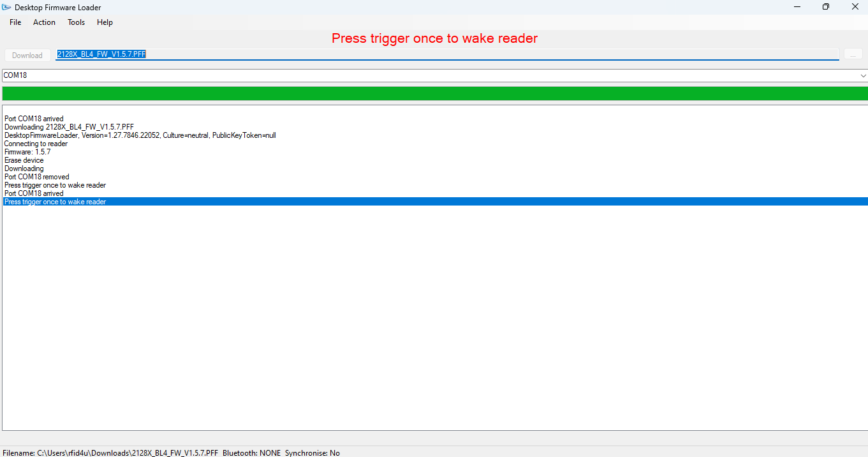Open the Action menu
Viewport: 868px width, 457px height.
[44, 22]
